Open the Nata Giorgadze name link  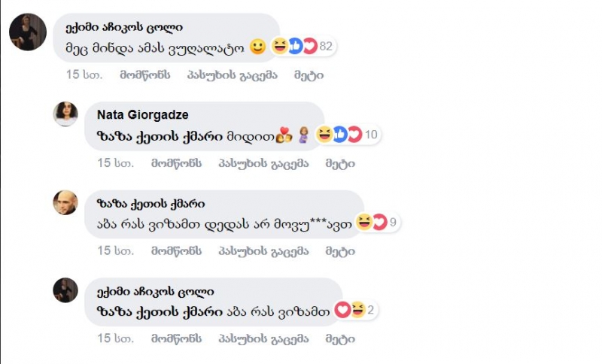(142, 114)
